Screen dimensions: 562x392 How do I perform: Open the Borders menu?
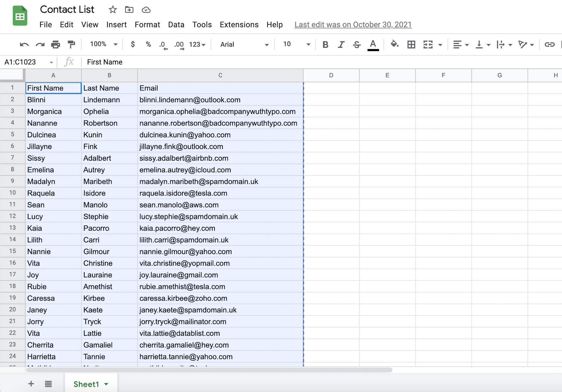pos(411,44)
